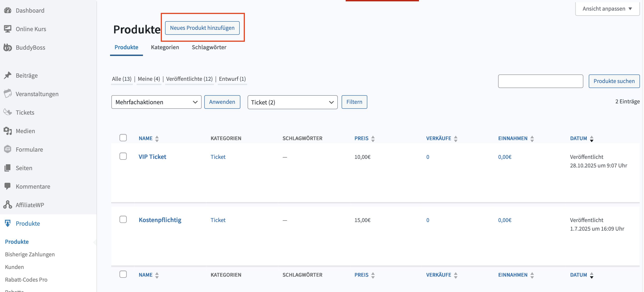The width and height of the screenshot is (644, 292).
Task: Click the Medien media icon
Action: [x=8, y=131]
